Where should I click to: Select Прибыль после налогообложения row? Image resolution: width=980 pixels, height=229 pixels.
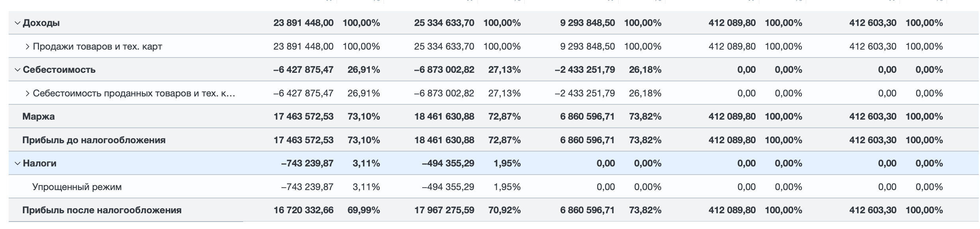point(494,210)
